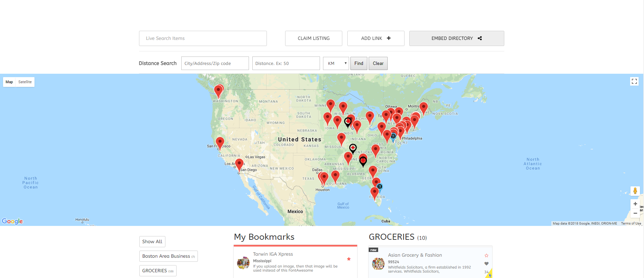Screen dimensions: 644x278
Task: Click the plus icon on Add Link
Action: pos(389,38)
